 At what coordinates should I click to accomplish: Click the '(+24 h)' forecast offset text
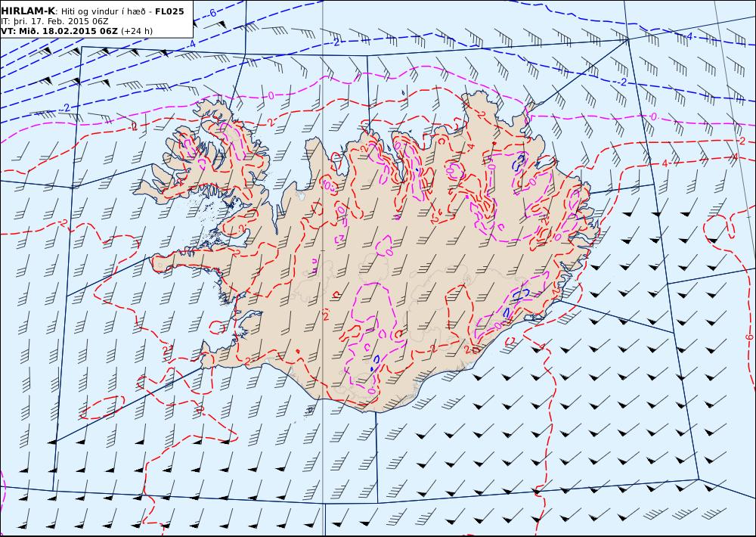pos(136,31)
